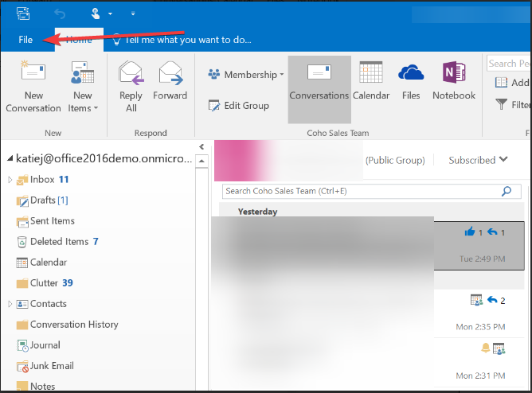This screenshot has height=393, width=532.
Task: Open the Inbox folder
Action: [x=42, y=180]
